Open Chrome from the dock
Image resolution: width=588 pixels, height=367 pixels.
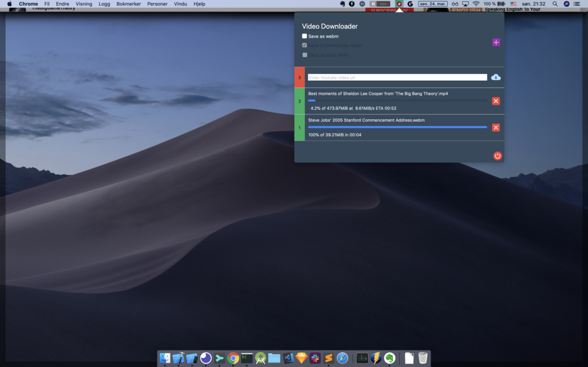[233, 358]
